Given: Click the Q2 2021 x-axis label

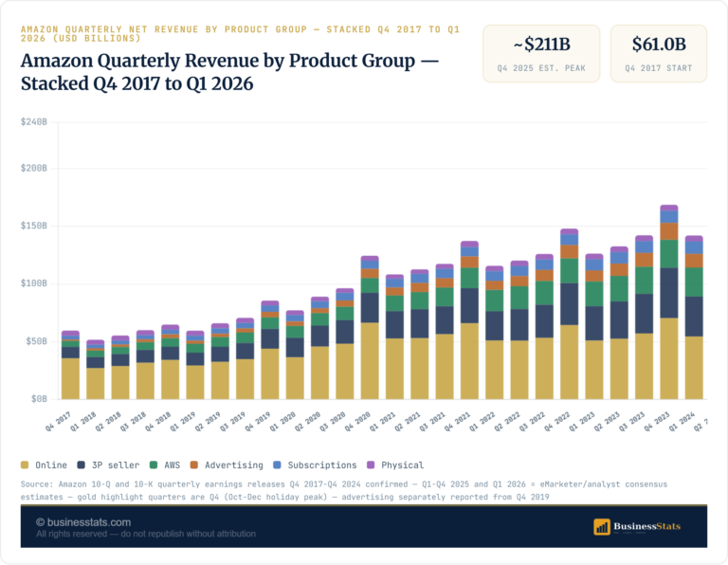Looking at the screenshot, I should click(x=408, y=421).
